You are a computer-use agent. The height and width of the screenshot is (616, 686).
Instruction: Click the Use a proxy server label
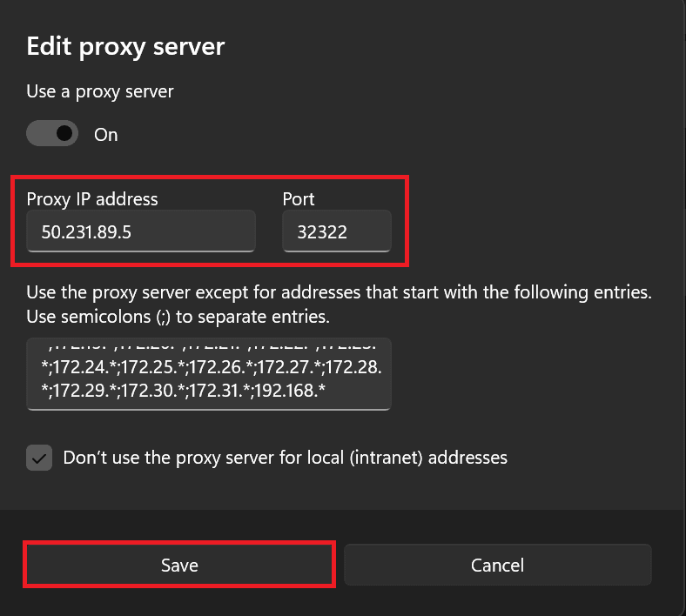[100, 92]
